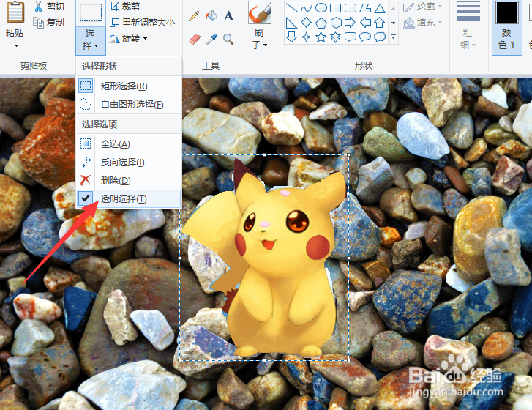Select the Four-point star shape
This screenshot has height=410, width=532.
pyautogui.click(x=307, y=37)
